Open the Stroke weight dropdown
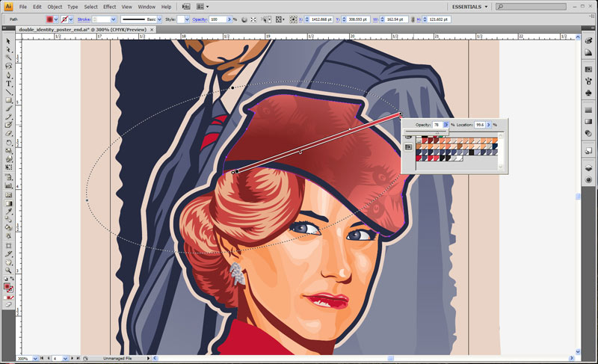 click(114, 19)
